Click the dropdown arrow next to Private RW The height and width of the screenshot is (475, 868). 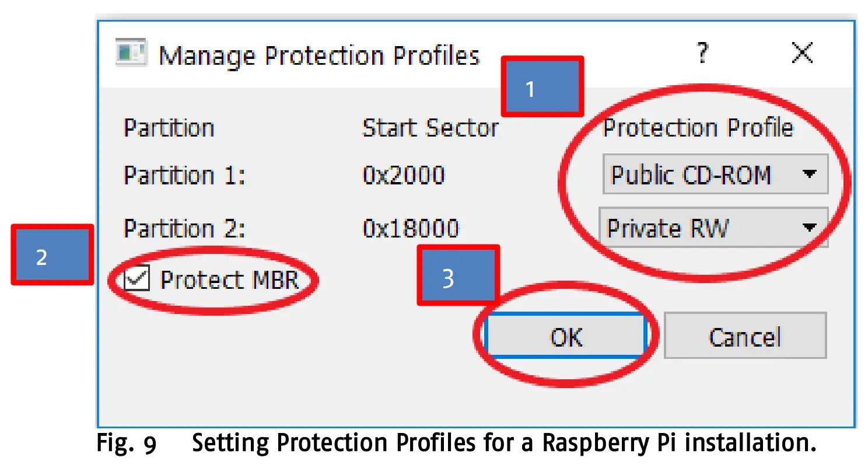click(811, 228)
